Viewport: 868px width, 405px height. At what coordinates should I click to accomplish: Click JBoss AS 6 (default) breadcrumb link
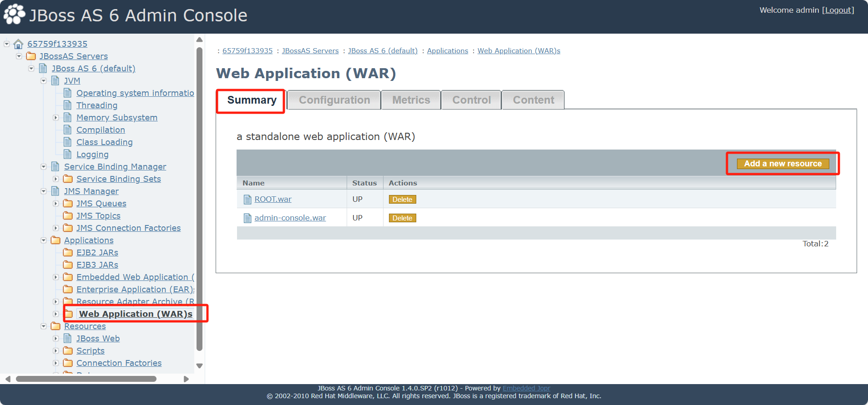click(x=383, y=51)
